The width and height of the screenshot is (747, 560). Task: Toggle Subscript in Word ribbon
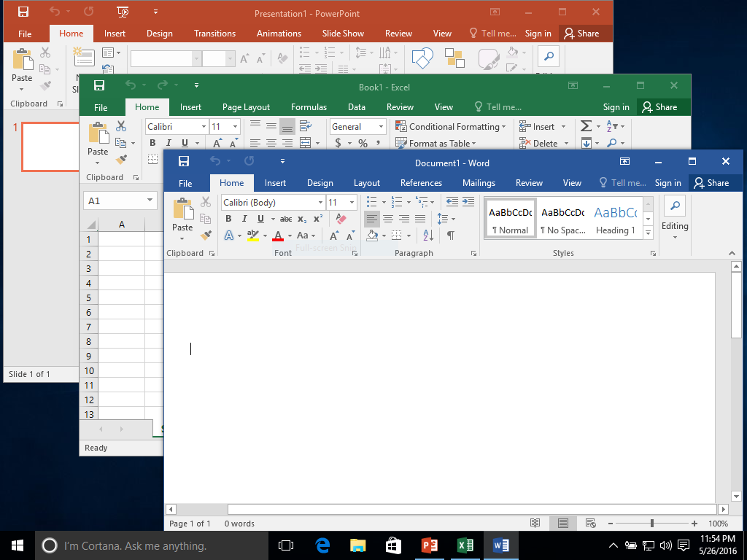coord(302,219)
